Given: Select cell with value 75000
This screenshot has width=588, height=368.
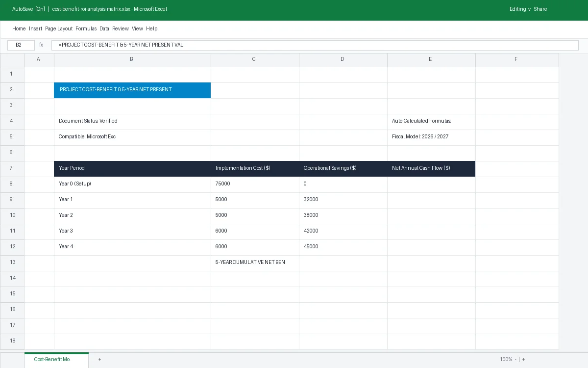Looking at the screenshot, I should pyautogui.click(x=255, y=184).
